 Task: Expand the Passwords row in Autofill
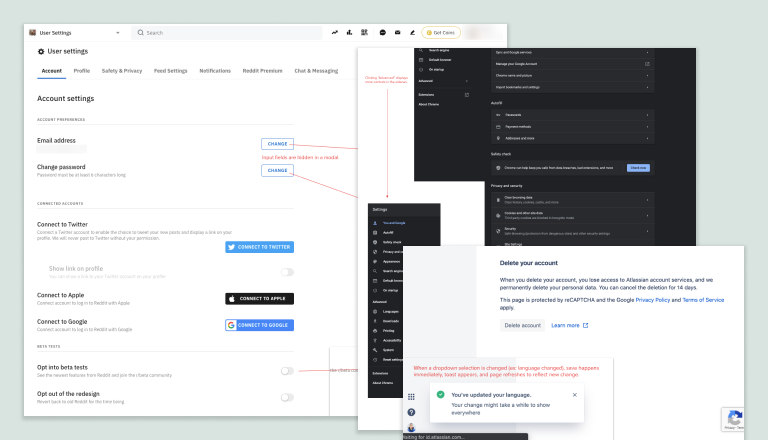[x=572, y=115]
